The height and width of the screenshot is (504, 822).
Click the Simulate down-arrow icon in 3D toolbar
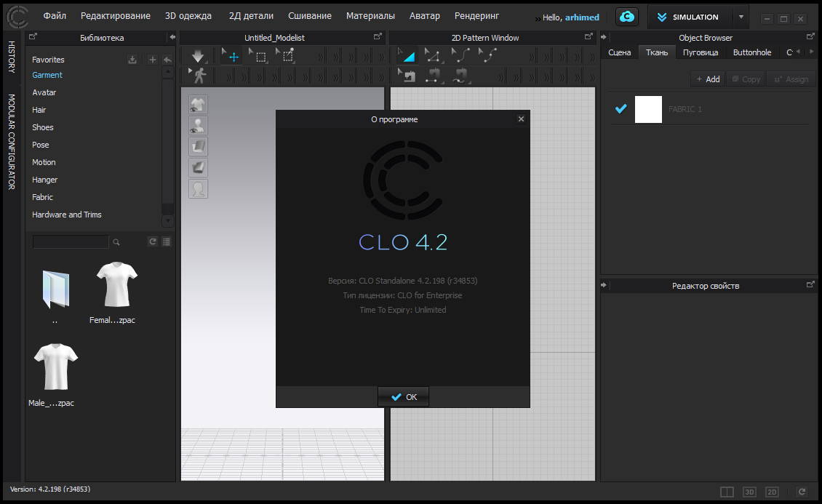(x=198, y=56)
